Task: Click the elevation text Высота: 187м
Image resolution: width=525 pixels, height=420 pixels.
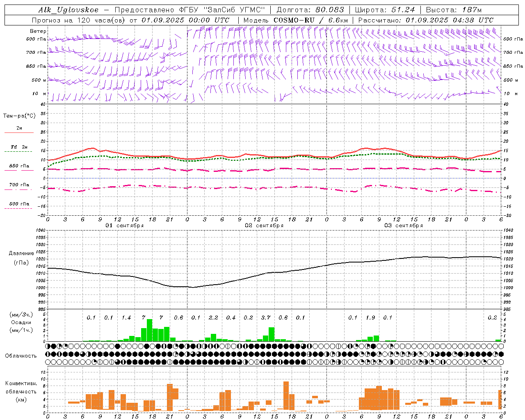Action: click(454, 10)
